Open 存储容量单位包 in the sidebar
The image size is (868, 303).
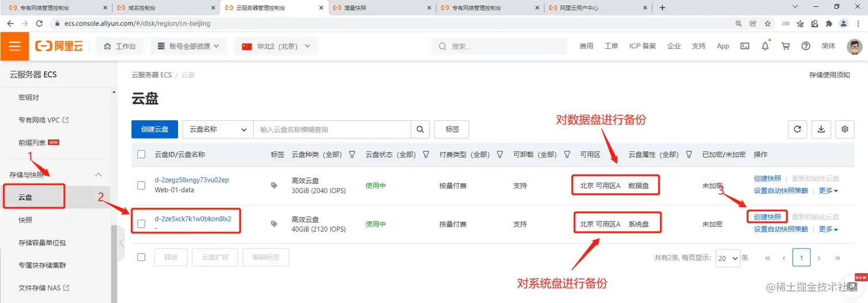[42, 243]
